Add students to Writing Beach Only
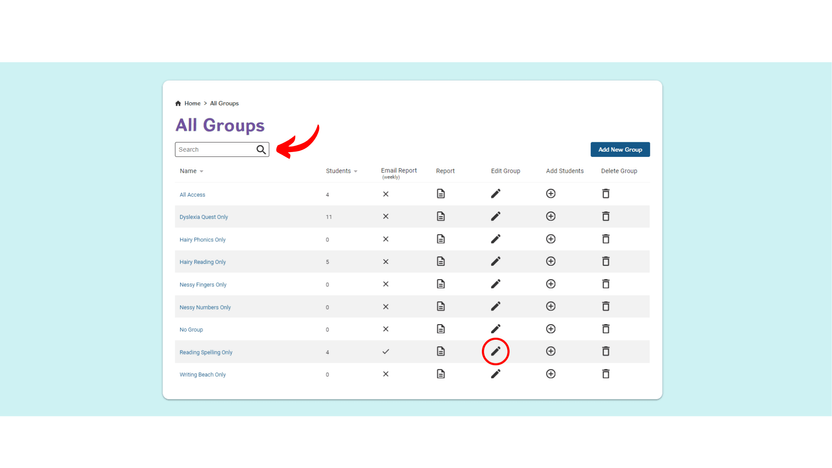Screen dimensions: 832x468 click(551, 374)
